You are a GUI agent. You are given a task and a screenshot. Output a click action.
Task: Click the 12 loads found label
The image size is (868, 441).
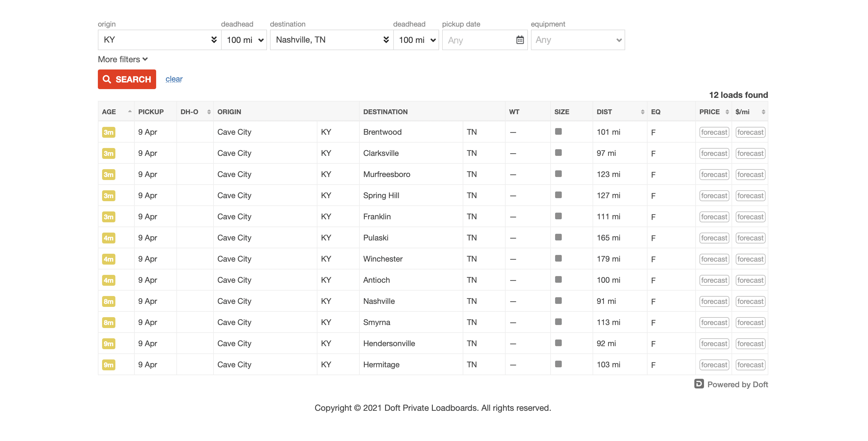[x=738, y=95]
